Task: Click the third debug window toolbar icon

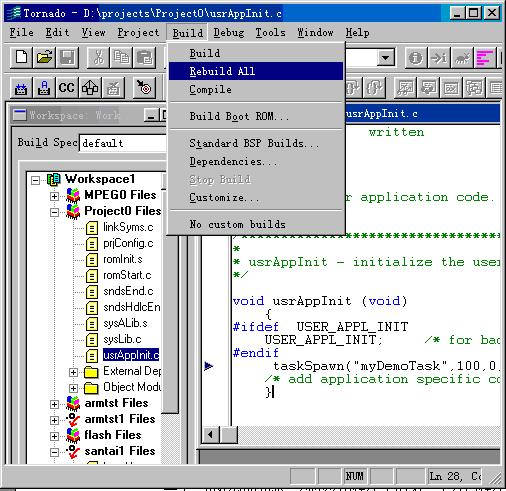Action: [451, 88]
